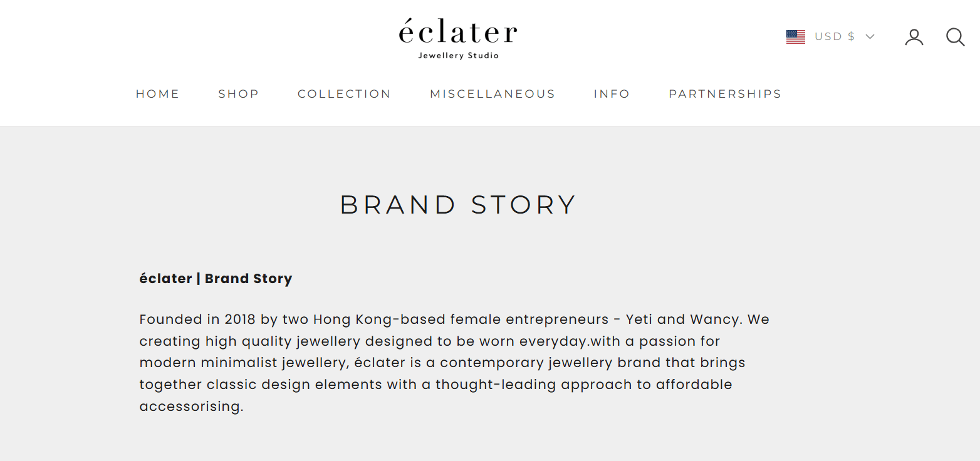Screen dimensions: 980x461
Task: Click the Jewellery Studio tagline link
Action: pyautogui.click(x=459, y=56)
